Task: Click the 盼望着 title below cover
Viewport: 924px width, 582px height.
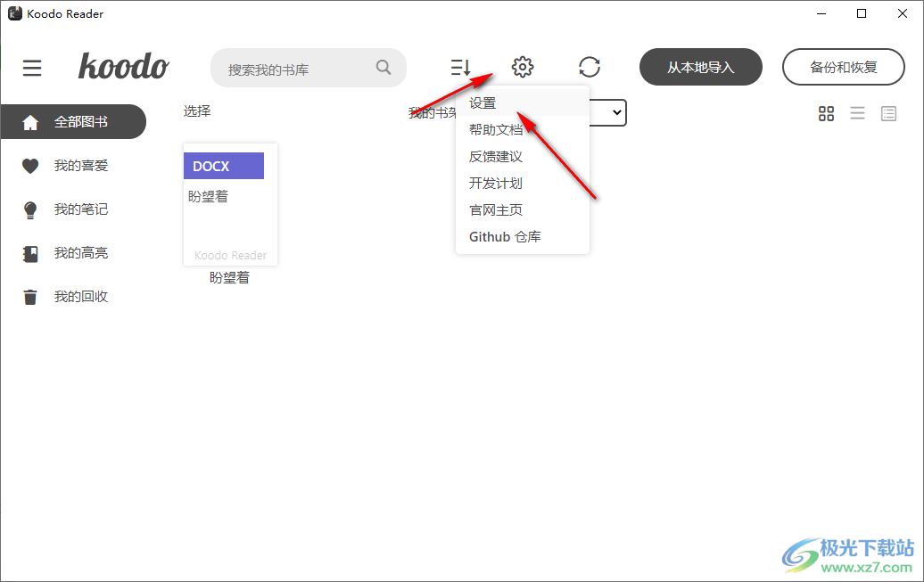Action: point(230,278)
